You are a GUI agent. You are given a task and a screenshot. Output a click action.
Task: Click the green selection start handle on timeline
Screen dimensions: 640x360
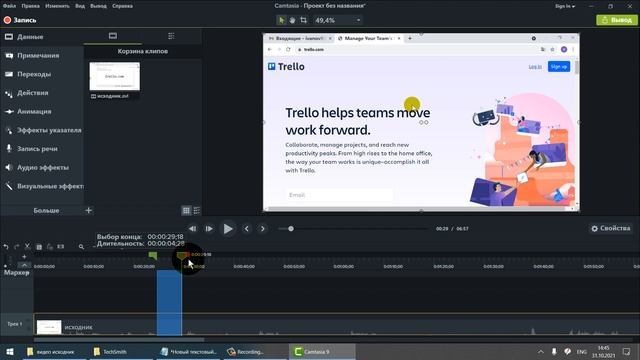pyautogui.click(x=153, y=256)
